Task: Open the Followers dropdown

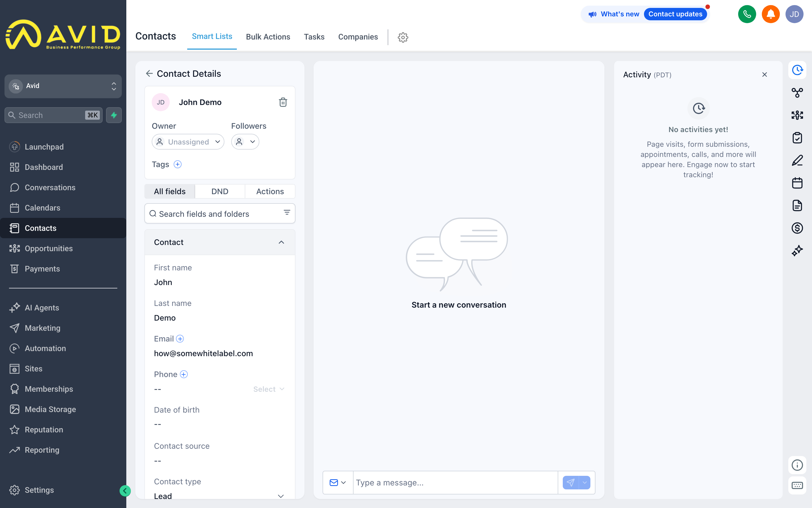Action: 245,142
